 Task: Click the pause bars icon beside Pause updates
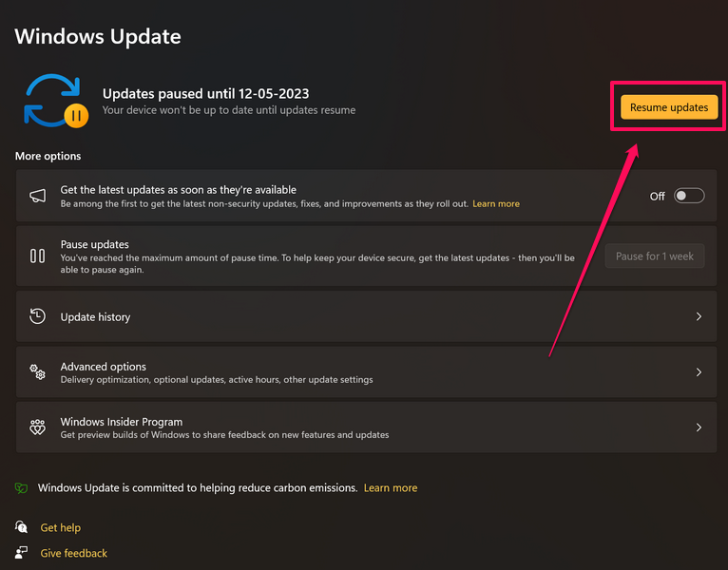point(38,256)
